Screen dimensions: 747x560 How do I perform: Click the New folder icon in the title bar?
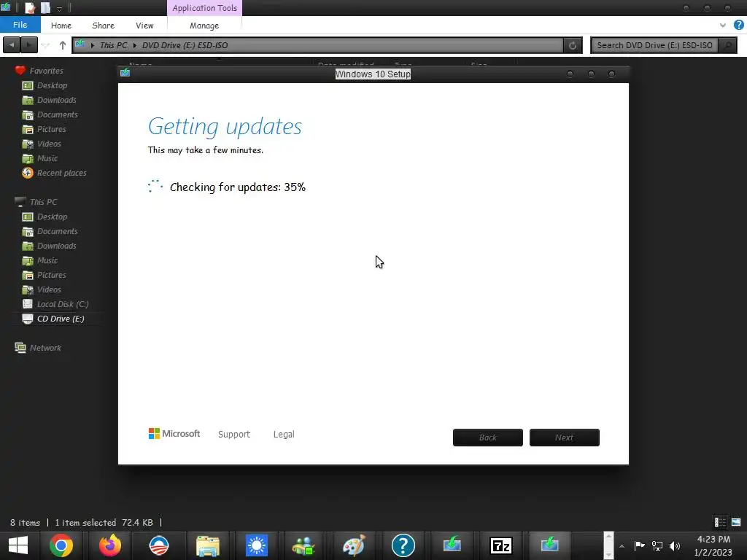click(46, 7)
